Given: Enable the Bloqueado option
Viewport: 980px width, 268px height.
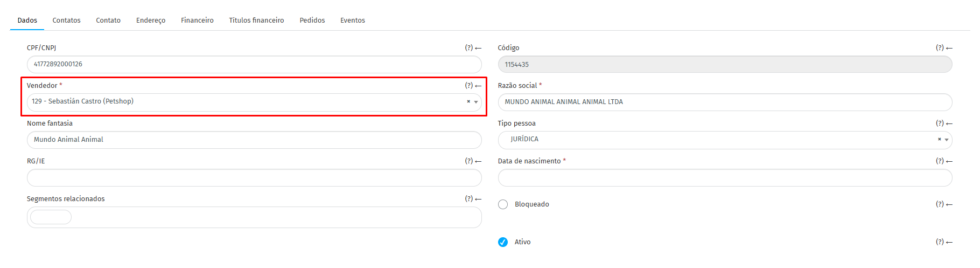Looking at the screenshot, I should coord(503,204).
